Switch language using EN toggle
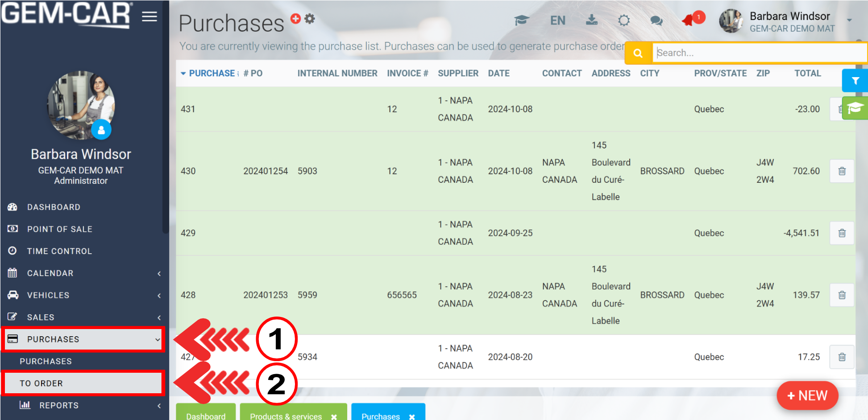The width and height of the screenshot is (868, 420). pyautogui.click(x=557, y=21)
